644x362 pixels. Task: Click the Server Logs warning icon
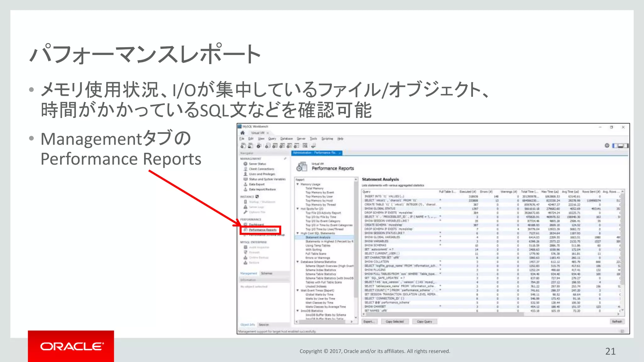coord(245,207)
